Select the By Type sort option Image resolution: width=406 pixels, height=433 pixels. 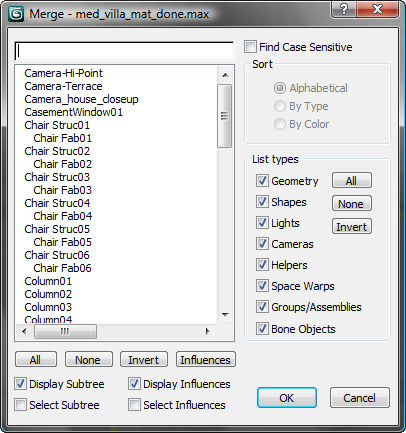pos(280,106)
